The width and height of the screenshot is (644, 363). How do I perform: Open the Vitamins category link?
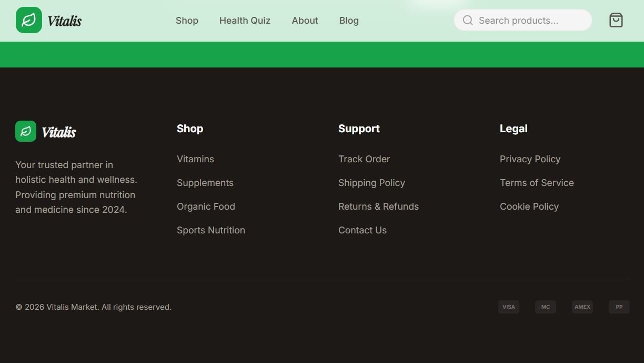(x=195, y=159)
